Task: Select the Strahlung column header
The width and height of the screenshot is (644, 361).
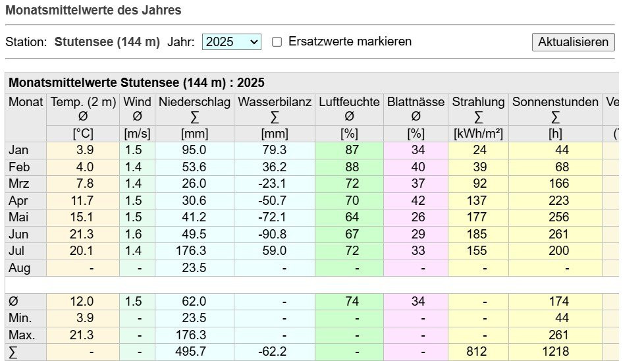Action: coord(478,102)
